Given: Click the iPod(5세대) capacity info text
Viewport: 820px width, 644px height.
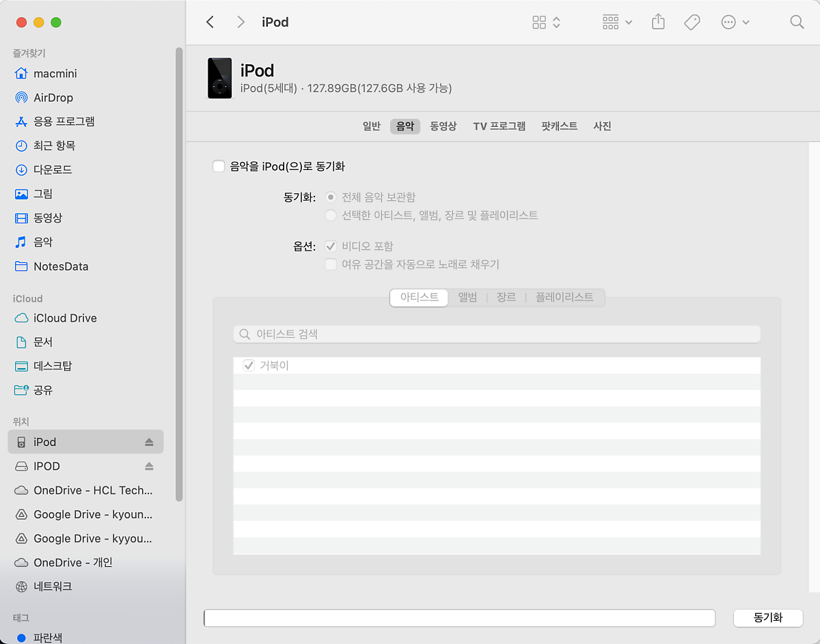Looking at the screenshot, I should click(x=346, y=88).
